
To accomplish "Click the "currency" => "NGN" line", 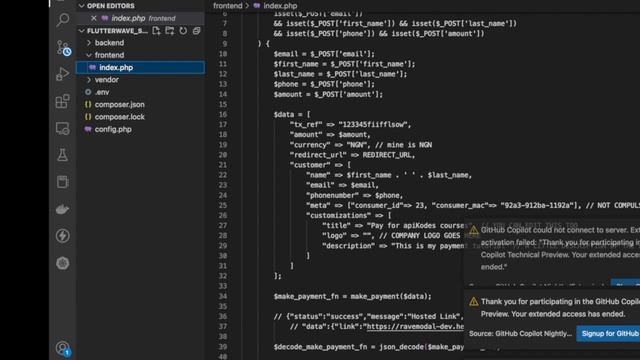I will (360, 145).
